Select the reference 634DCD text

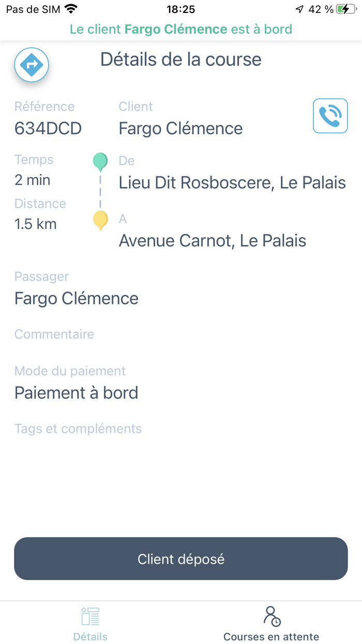click(x=48, y=128)
